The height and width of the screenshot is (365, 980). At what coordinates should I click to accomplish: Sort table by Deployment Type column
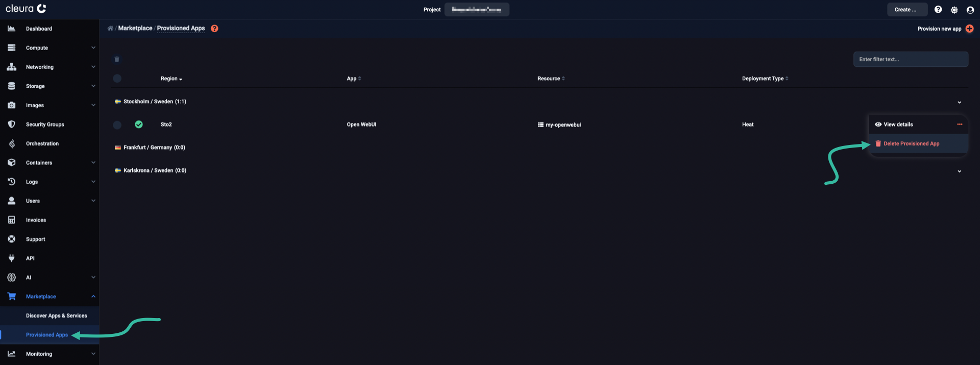pos(765,79)
